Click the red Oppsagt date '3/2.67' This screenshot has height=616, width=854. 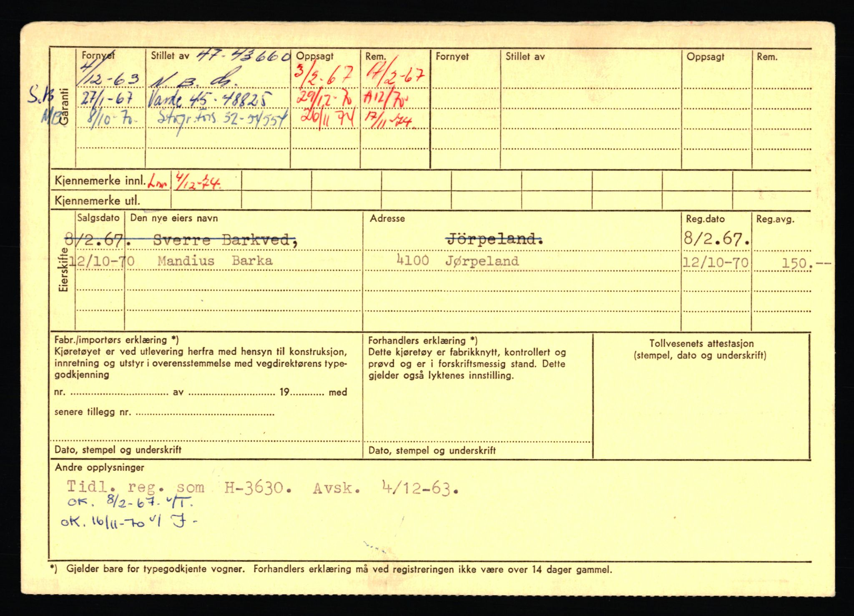pos(324,75)
